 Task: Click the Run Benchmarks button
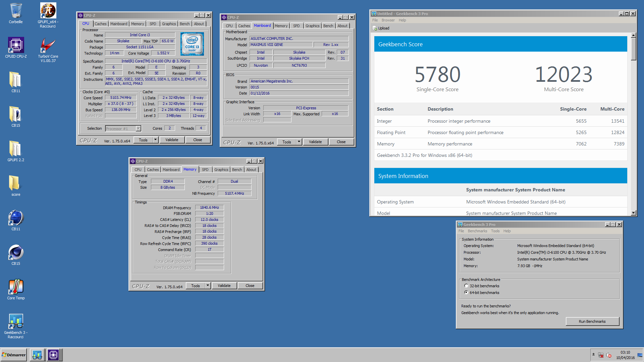[x=592, y=321]
